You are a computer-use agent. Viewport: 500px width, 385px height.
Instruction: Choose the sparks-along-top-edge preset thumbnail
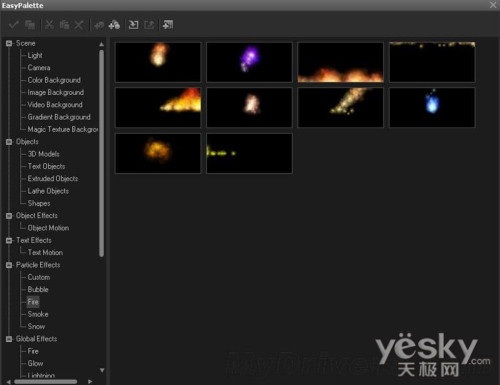click(432, 62)
